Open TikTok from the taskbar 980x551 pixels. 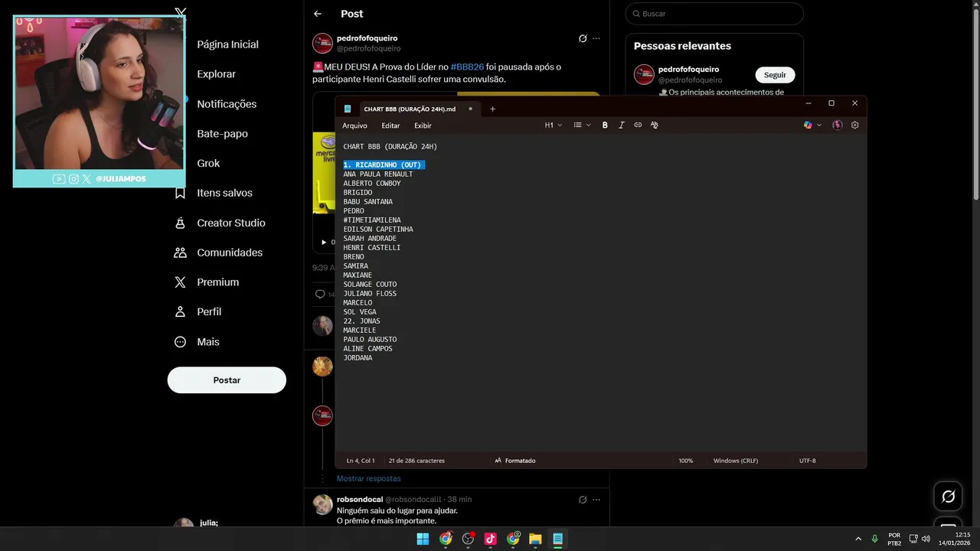490,539
